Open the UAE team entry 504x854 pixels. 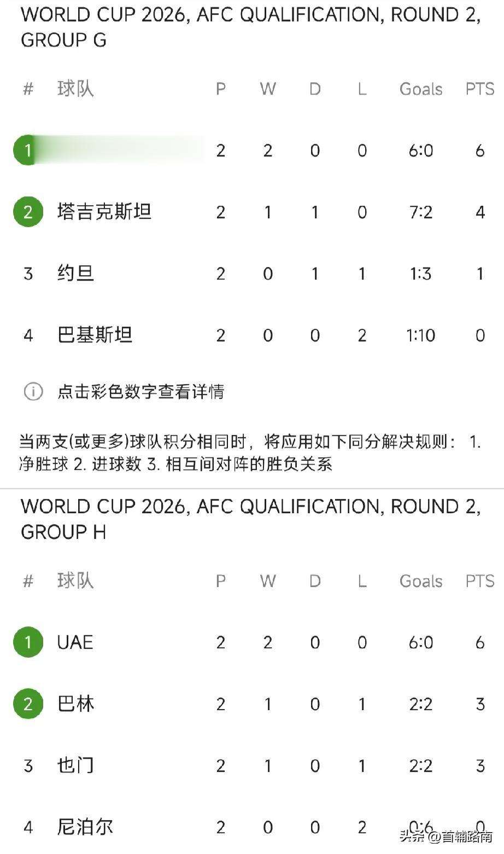(x=75, y=642)
